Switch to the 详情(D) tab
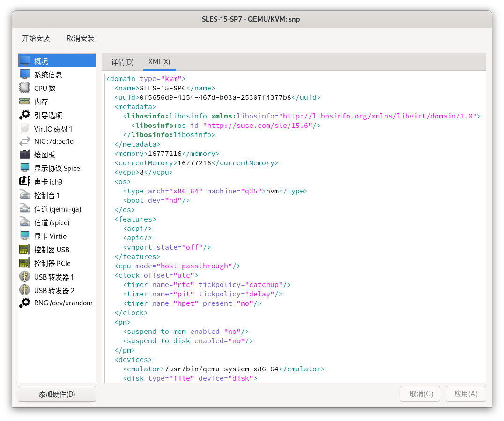This screenshot has height=421, width=504. (122, 62)
